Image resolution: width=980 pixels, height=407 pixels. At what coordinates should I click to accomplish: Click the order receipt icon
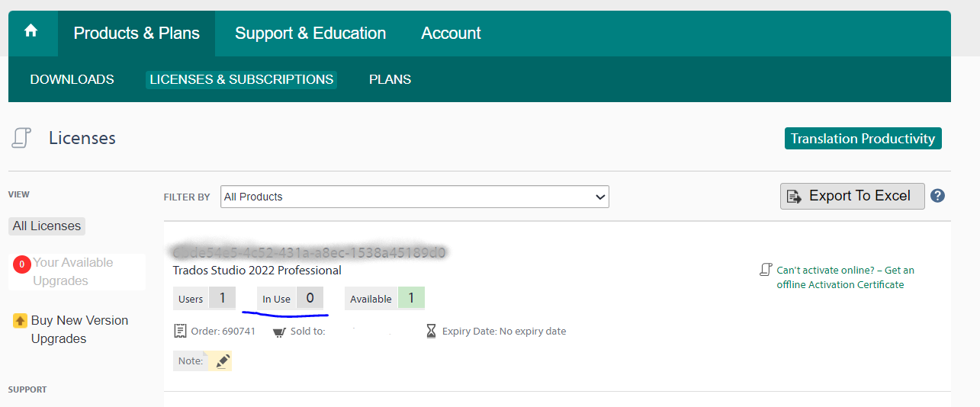(x=180, y=331)
